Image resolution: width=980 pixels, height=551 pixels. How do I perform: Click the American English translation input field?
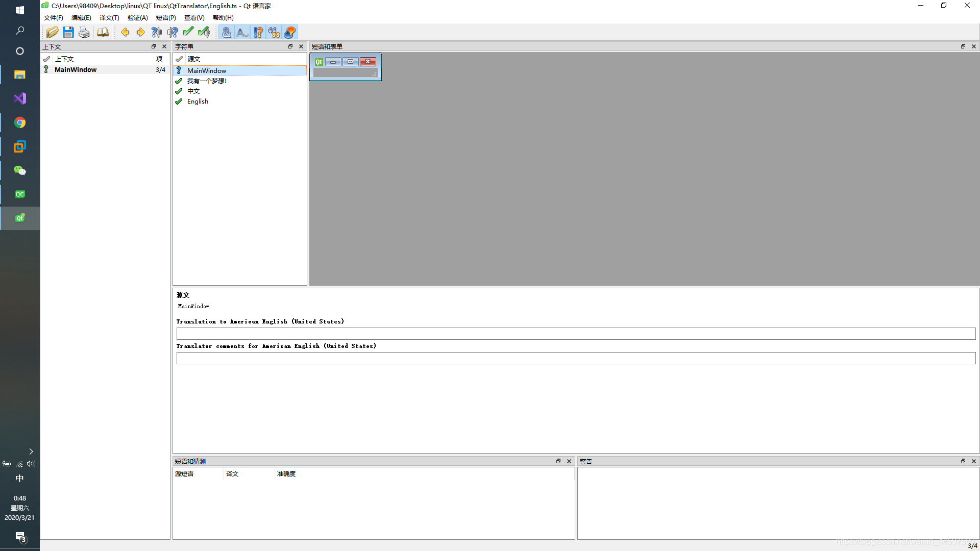[x=576, y=334]
